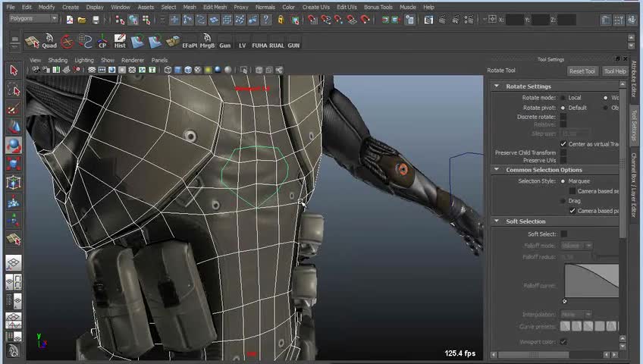Switch to the Attribute Editor tab
Image resolution: width=643 pixels, height=364 pixels.
635,80
